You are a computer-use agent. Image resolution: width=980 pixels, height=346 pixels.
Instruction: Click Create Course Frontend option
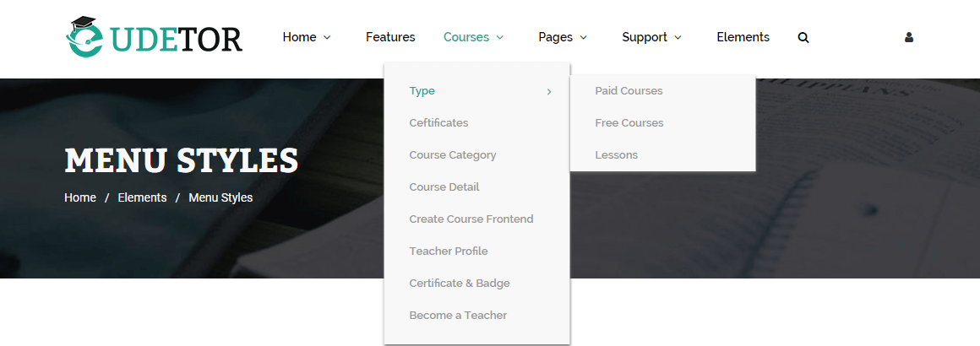coord(471,219)
